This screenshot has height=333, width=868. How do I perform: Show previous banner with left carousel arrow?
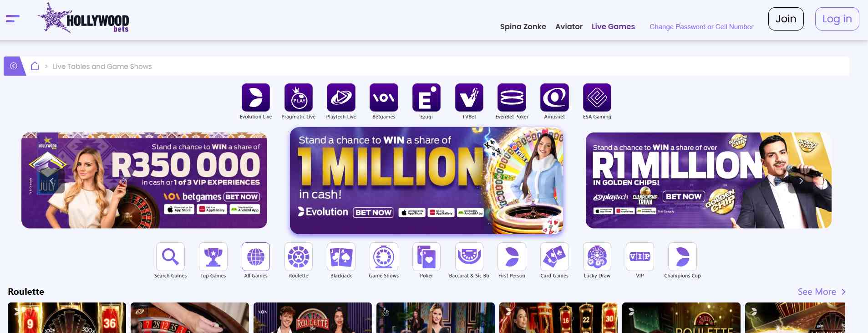(x=52, y=181)
